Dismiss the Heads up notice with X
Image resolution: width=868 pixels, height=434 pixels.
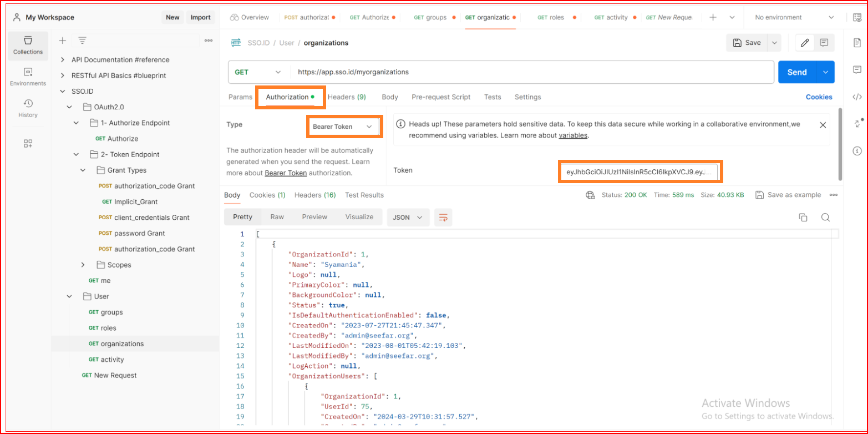tap(823, 125)
